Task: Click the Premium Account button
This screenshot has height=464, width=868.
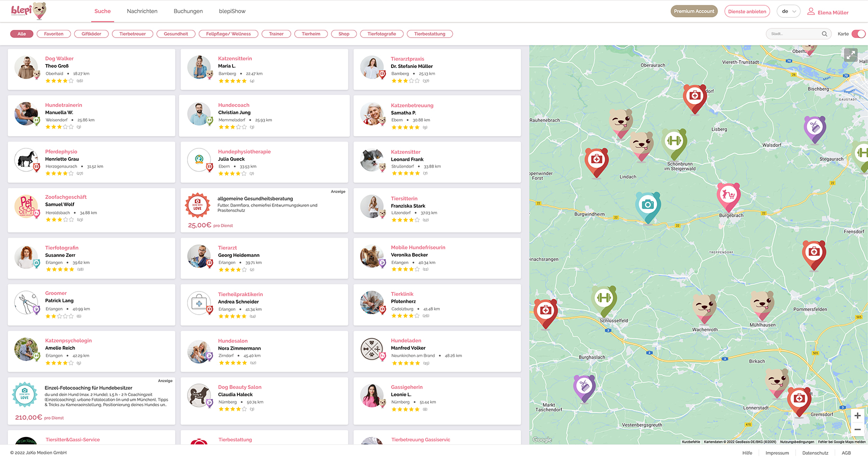Action: [x=694, y=12]
